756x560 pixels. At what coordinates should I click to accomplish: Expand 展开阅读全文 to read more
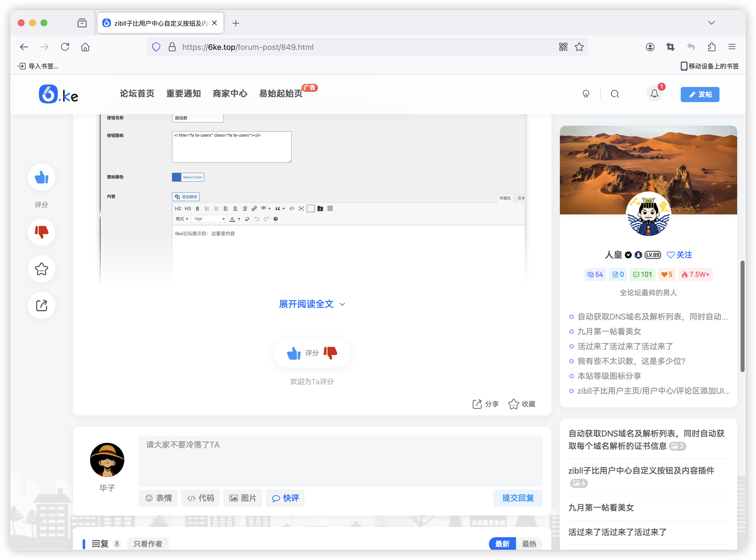click(311, 304)
